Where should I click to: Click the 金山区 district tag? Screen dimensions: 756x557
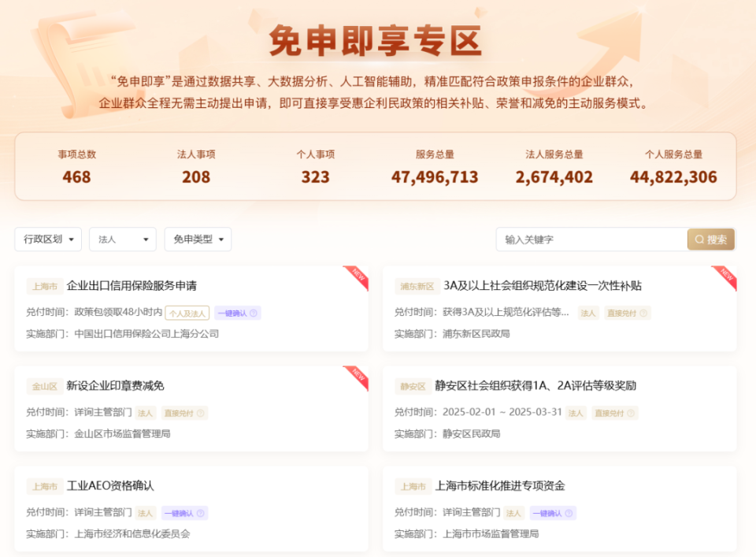(x=44, y=387)
